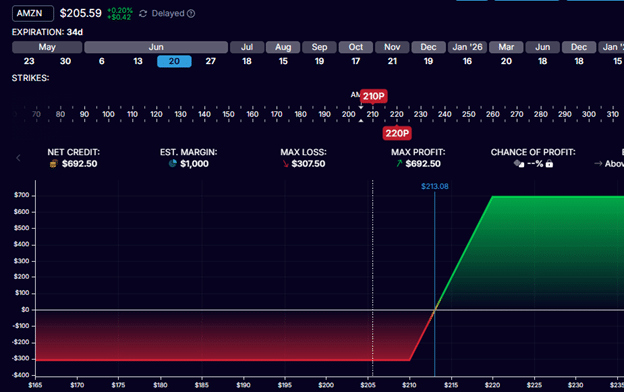
Task: Click the money icon next to Net Credit
Action: (54, 164)
